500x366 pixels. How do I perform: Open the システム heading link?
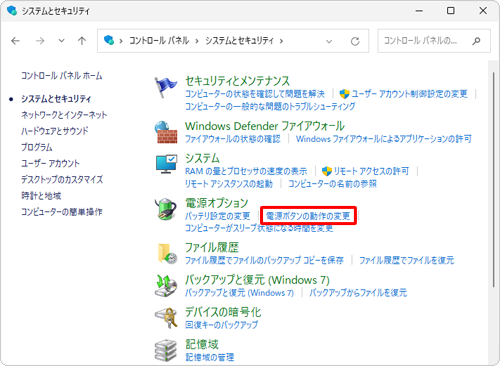(x=202, y=158)
